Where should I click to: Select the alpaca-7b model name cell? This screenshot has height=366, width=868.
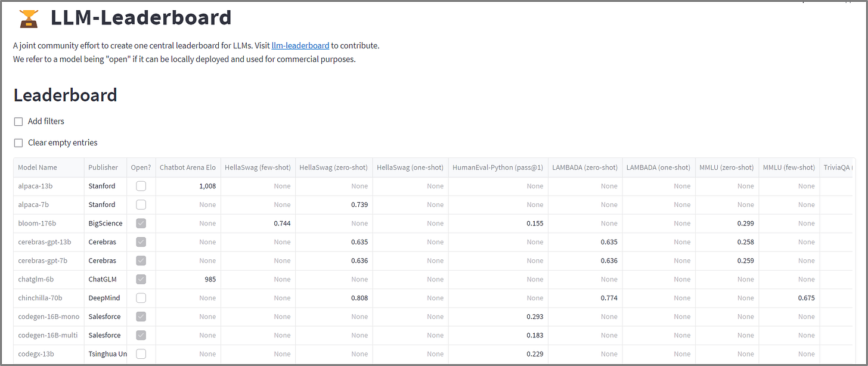click(x=49, y=204)
